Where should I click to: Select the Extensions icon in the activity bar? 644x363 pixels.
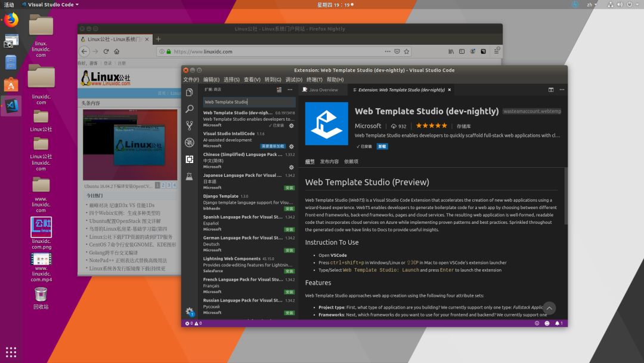(x=191, y=160)
